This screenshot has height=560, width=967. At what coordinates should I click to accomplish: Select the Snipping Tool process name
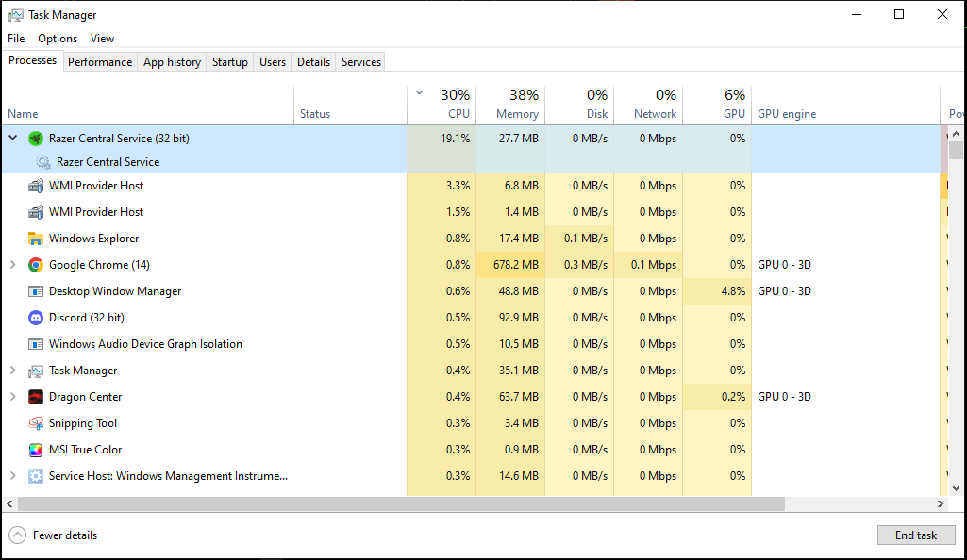(83, 423)
